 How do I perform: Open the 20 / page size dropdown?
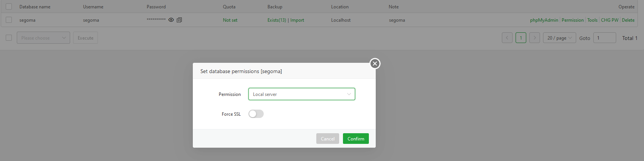click(559, 38)
